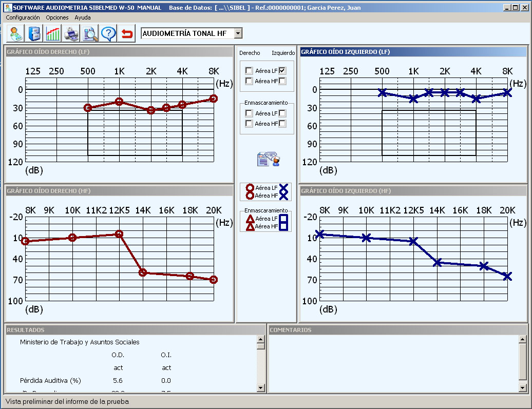
Task: Click the application icon in title bar
Action: (x=8, y=8)
